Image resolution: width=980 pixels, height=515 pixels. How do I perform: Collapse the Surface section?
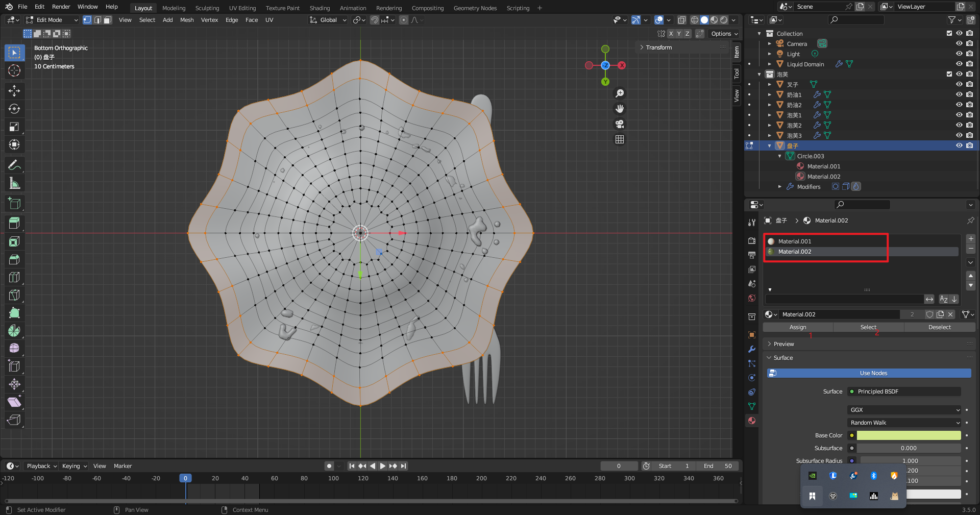783,358
